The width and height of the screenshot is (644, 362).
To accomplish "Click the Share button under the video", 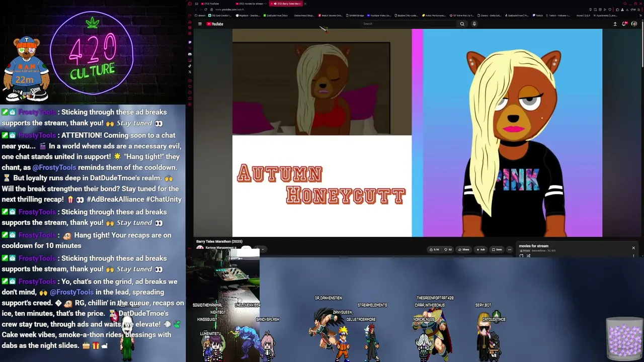I will [x=463, y=249].
